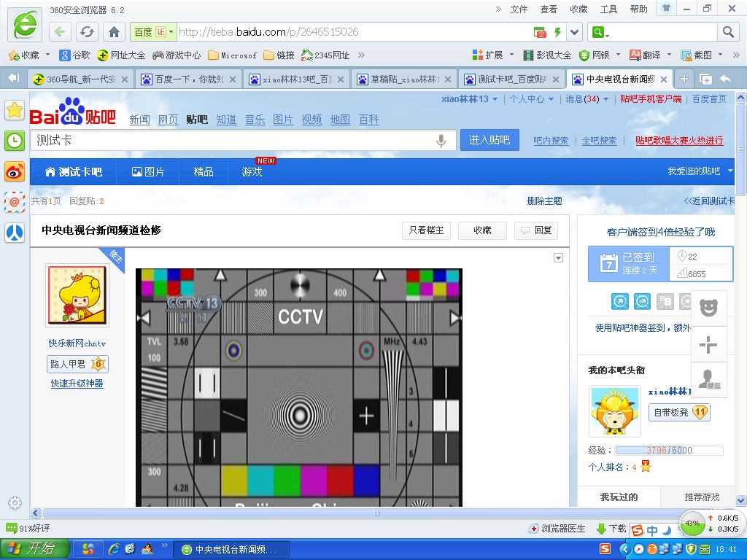Open a new tab with the plus button
This screenshot has height=560, width=747.
pos(684,79)
